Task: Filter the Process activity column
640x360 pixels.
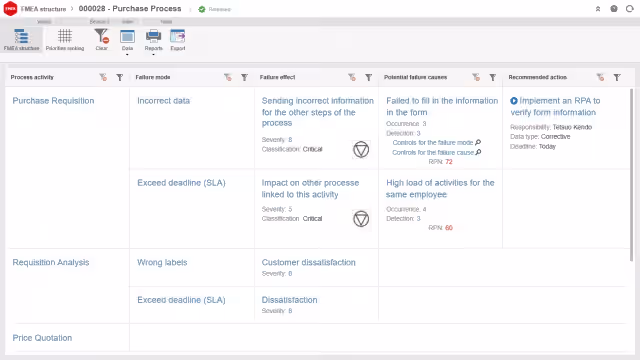Action: tap(120, 77)
